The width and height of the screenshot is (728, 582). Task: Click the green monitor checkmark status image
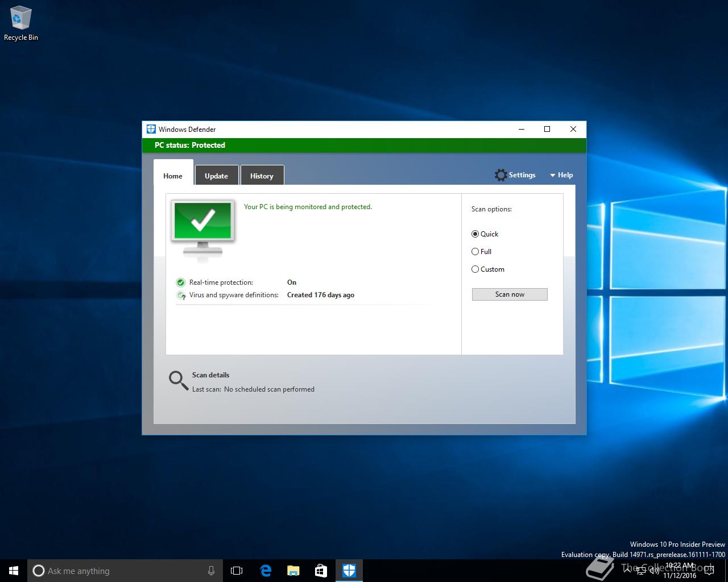point(203,230)
